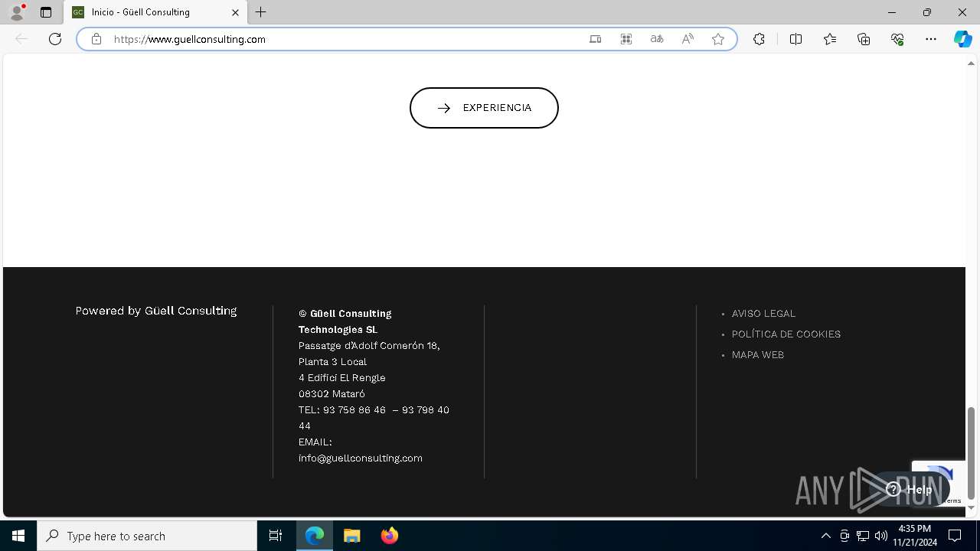Open a new tab with plus button
980x551 pixels.
pos(261,12)
